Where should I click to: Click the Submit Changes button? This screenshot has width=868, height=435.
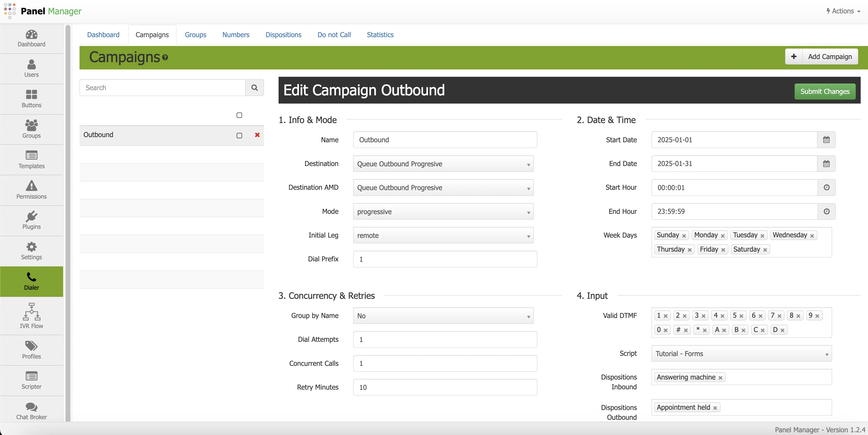click(824, 91)
